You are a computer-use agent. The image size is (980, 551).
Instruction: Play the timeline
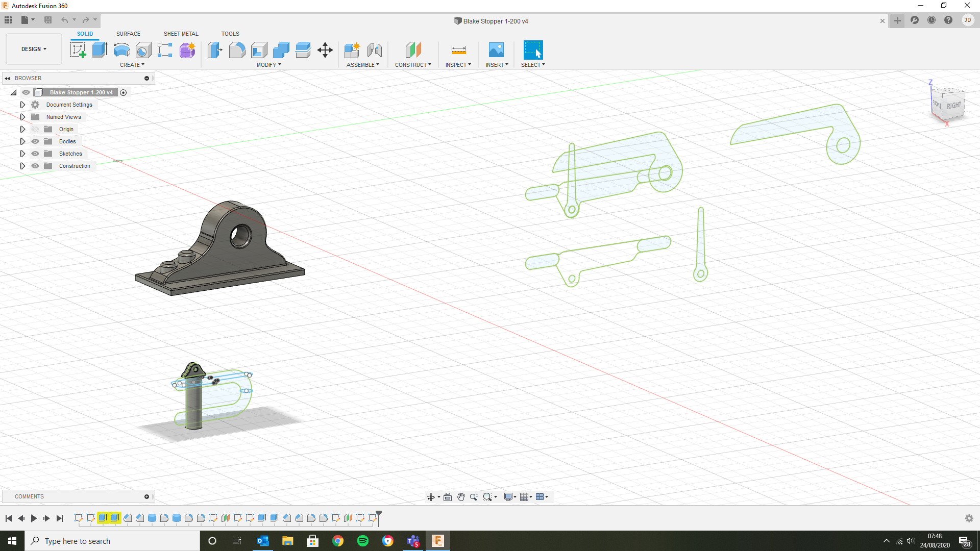tap(34, 518)
